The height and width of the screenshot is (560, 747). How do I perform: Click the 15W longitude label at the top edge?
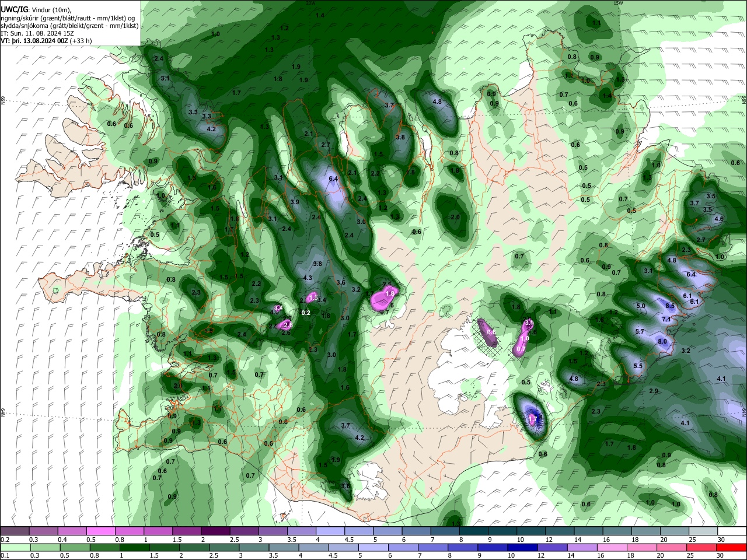pos(619,3)
